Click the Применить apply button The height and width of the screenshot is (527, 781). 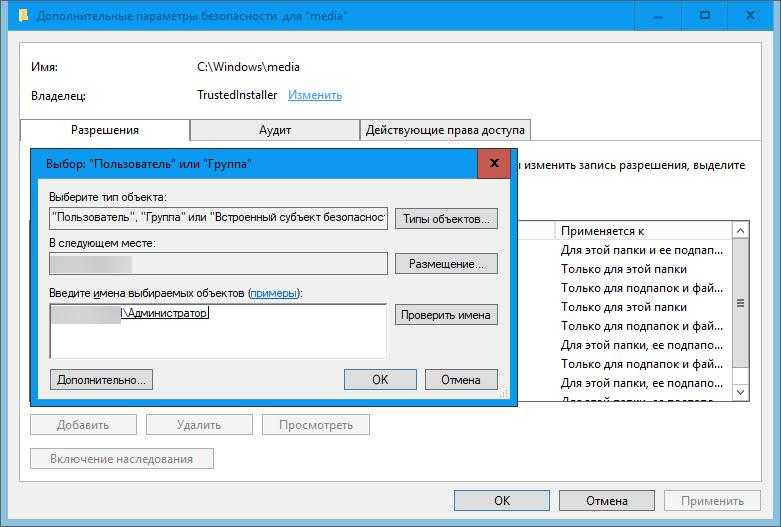(x=712, y=501)
